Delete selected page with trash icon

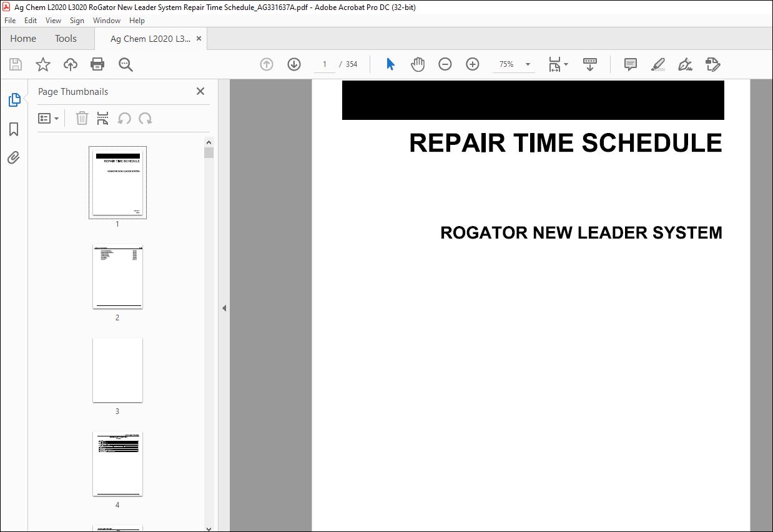tap(82, 119)
